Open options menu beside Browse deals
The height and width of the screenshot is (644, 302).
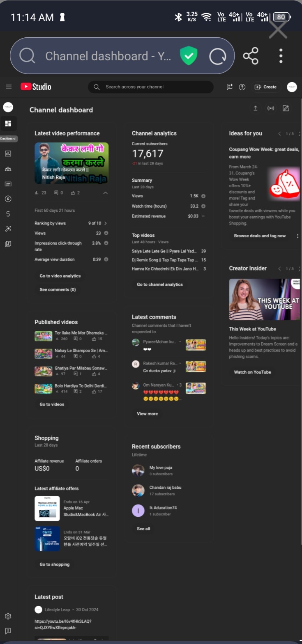tap(297, 236)
